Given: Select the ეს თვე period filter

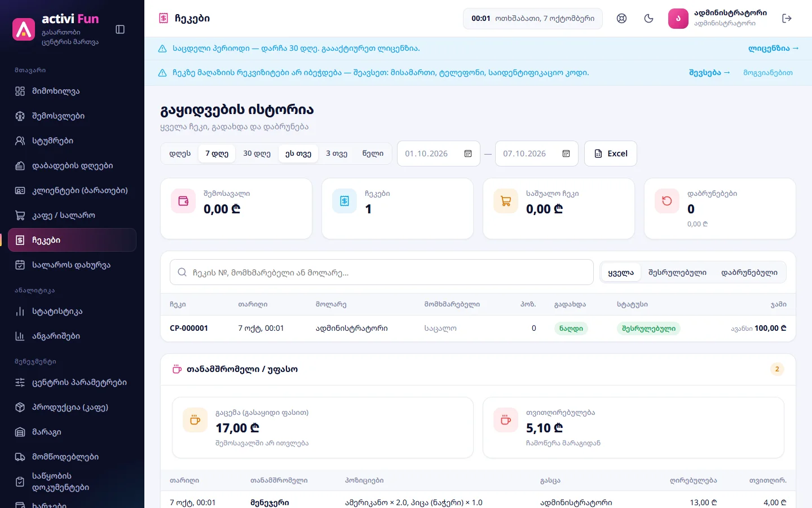Looking at the screenshot, I should pyautogui.click(x=298, y=154).
